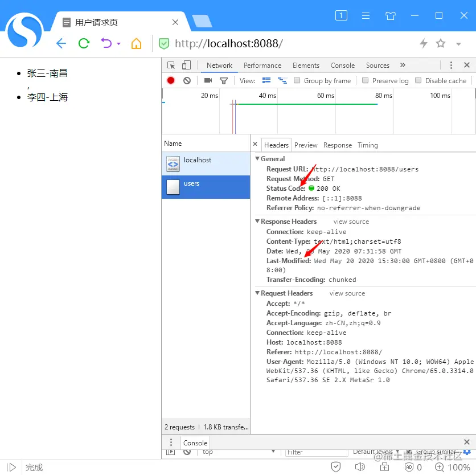The height and width of the screenshot is (475, 476).
Task: Collapse the General section
Action: pos(257,158)
